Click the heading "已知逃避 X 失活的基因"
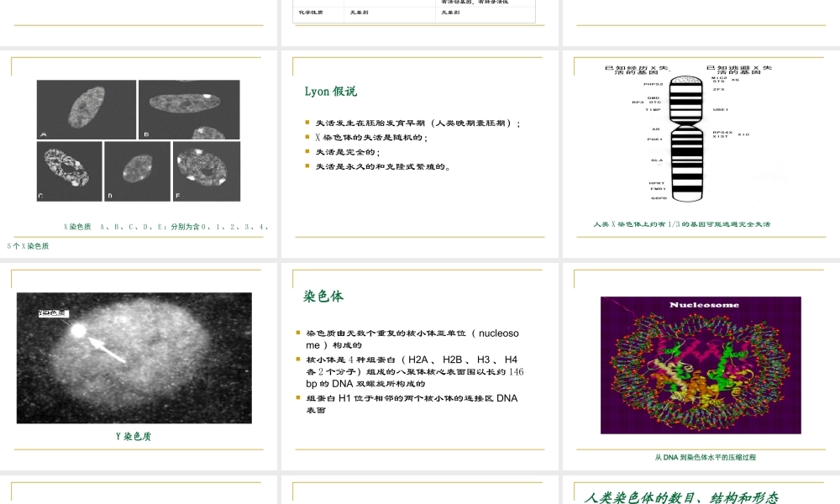Image resolution: width=840 pixels, height=504 pixels. coord(738,71)
